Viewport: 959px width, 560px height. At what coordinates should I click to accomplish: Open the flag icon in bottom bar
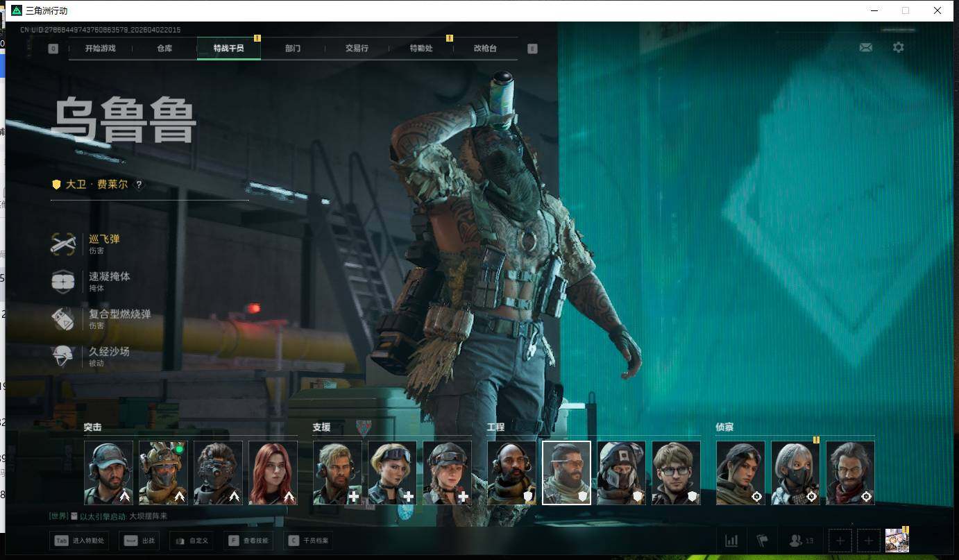point(762,541)
